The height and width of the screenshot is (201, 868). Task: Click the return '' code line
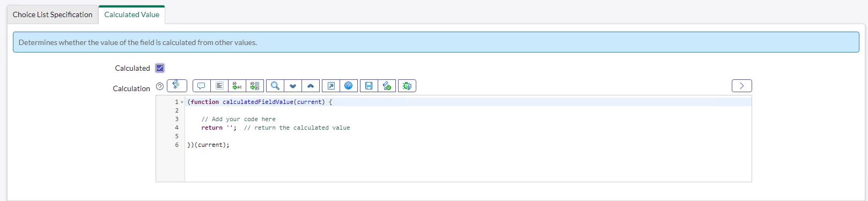pyautogui.click(x=275, y=128)
